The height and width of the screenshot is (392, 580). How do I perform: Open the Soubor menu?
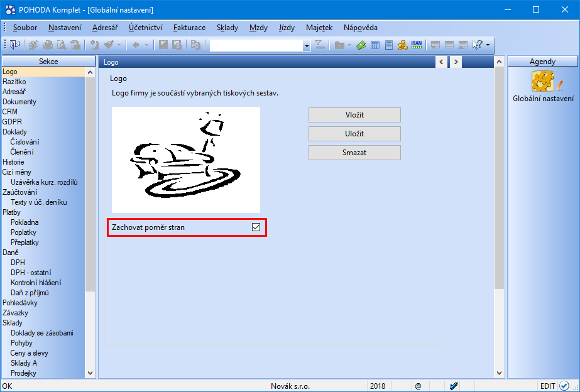[x=25, y=28]
